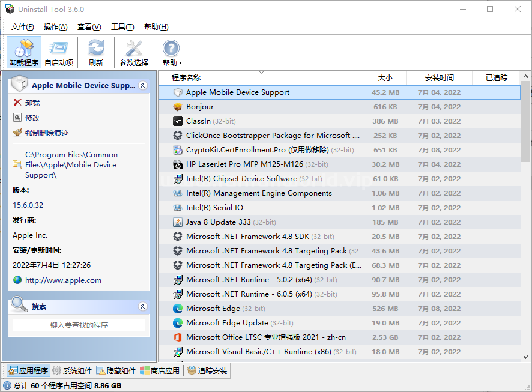Collapse the Apple Mobile Device Support details panel
Screen dimensions: 532x392
(143, 85)
